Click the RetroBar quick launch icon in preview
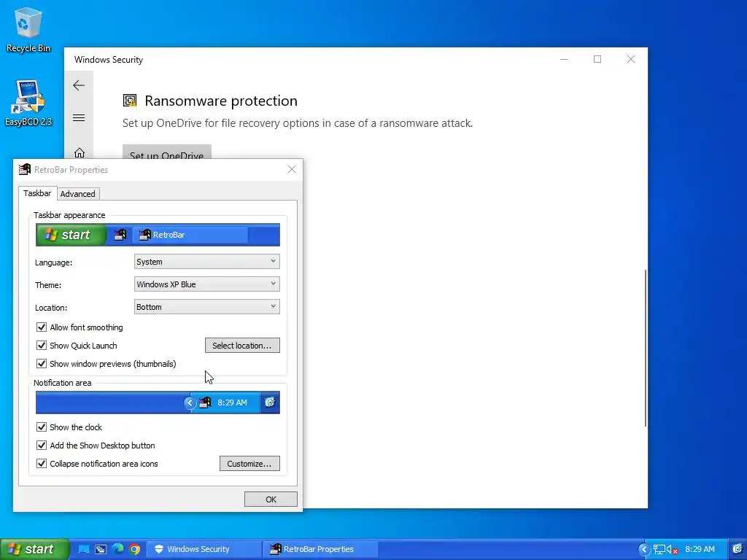The image size is (747, 560). click(120, 235)
